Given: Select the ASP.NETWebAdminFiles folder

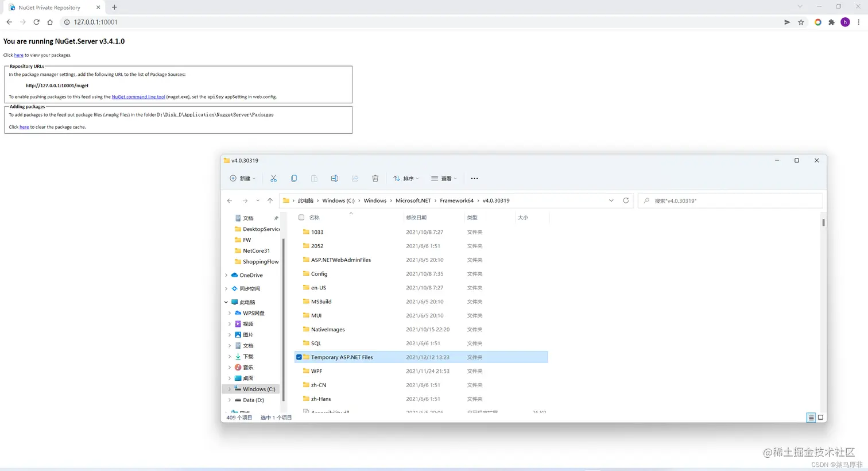Looking at the screenshot, I should tap(341, 260).
